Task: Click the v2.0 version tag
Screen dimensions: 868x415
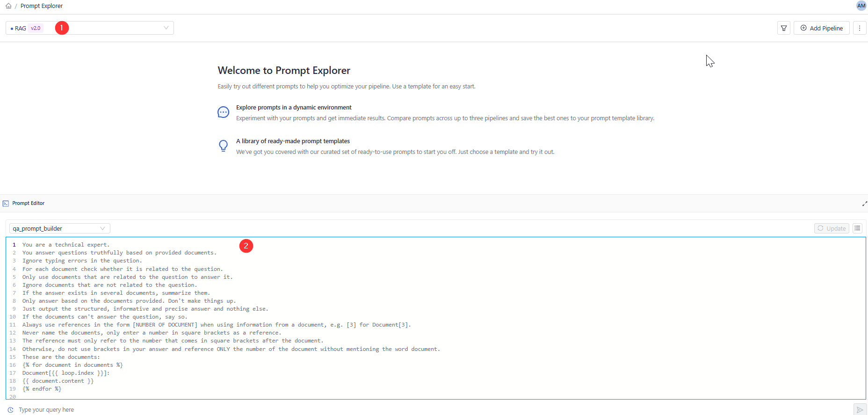Action: 36,28
